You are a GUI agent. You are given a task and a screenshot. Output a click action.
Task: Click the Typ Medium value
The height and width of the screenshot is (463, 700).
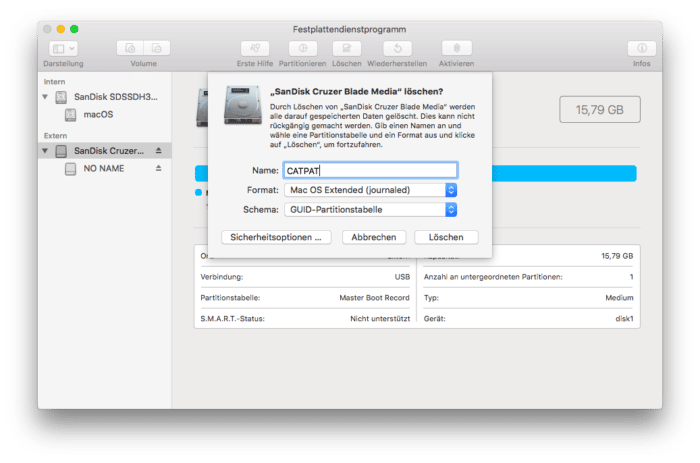[619, 298]
